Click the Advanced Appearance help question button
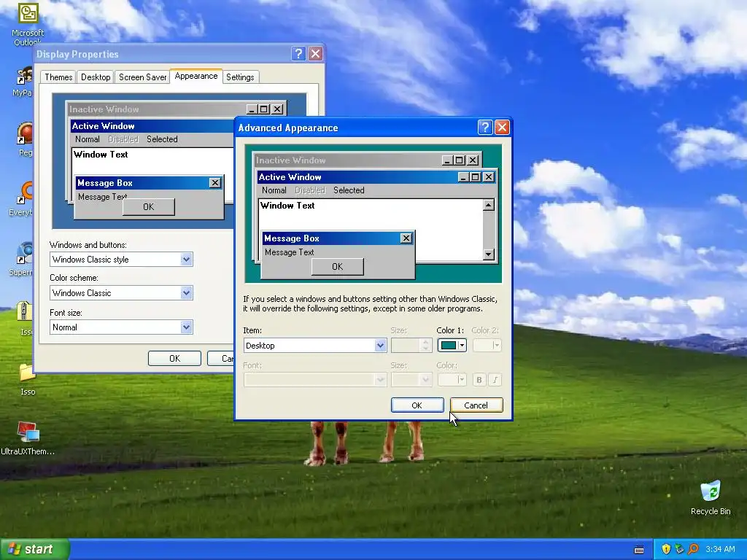Image resolution: width=747 pixels, height=560 pixels. click(485, 128)
